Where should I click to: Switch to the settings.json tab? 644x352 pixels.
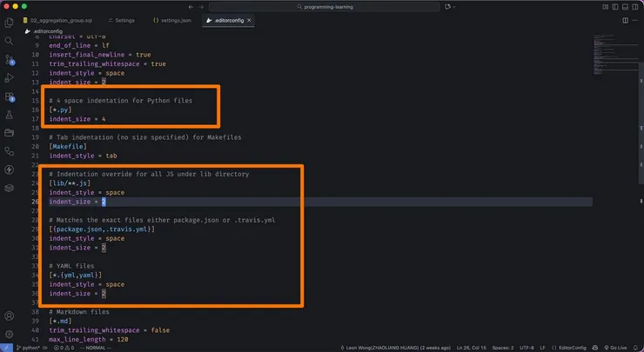(172, 21)
